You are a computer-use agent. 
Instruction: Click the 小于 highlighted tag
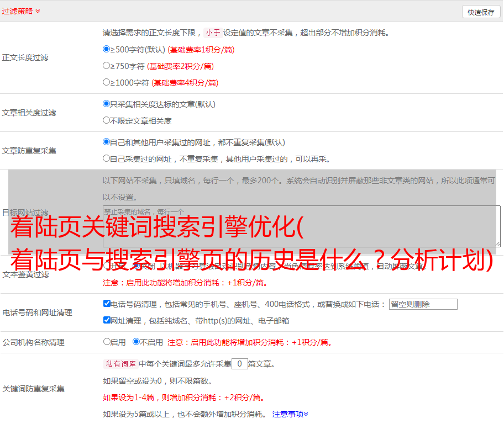pyautogui.click(x=213, y=33)
